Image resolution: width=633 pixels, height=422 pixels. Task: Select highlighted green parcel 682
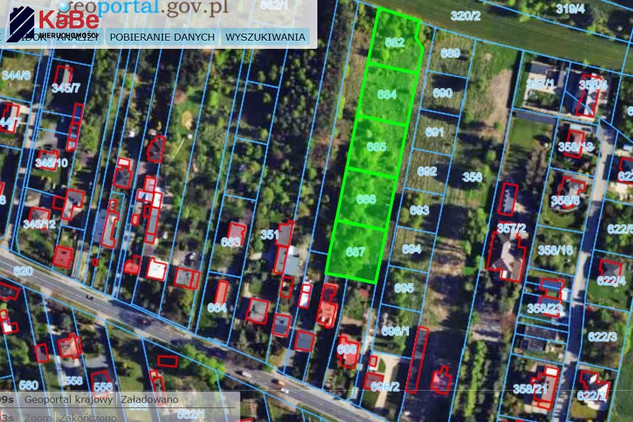(x=394, y=43)
